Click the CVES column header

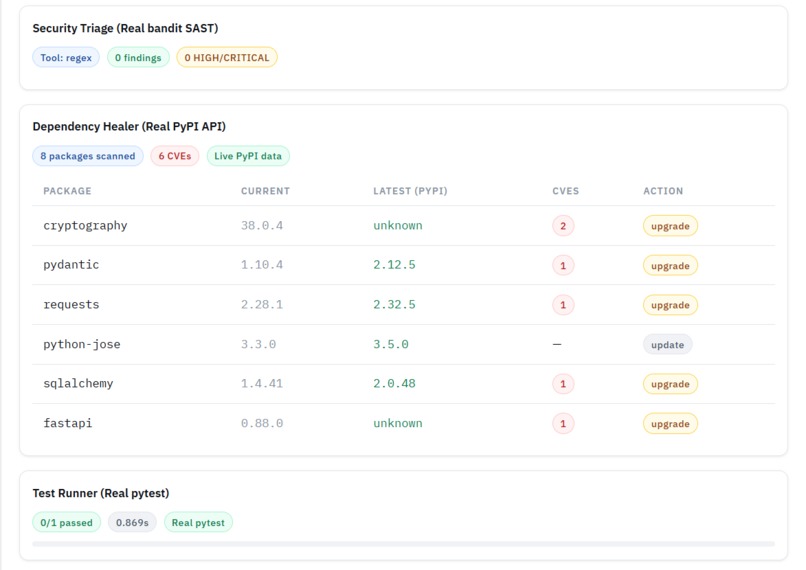(x=565, y=191)
